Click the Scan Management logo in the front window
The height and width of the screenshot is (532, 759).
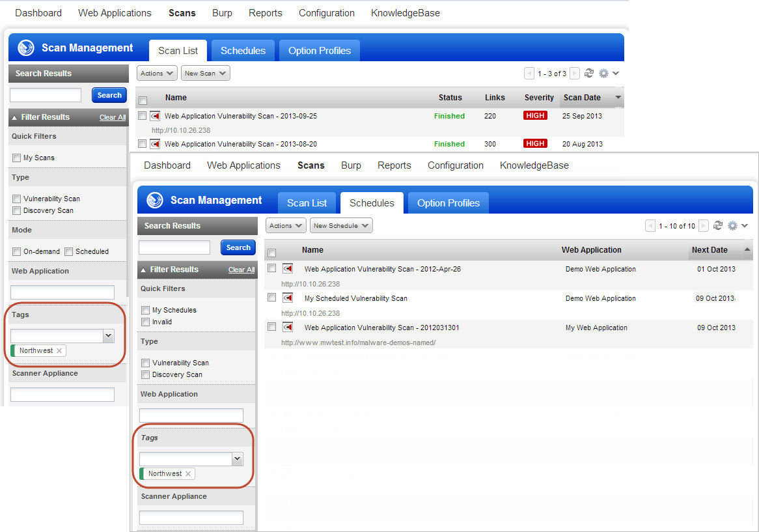point(155,200)
